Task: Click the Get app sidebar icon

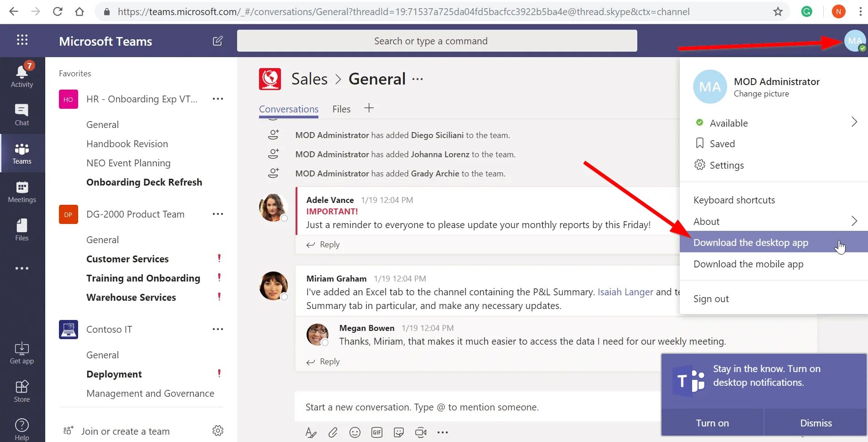Action: (x=22, y=353)
